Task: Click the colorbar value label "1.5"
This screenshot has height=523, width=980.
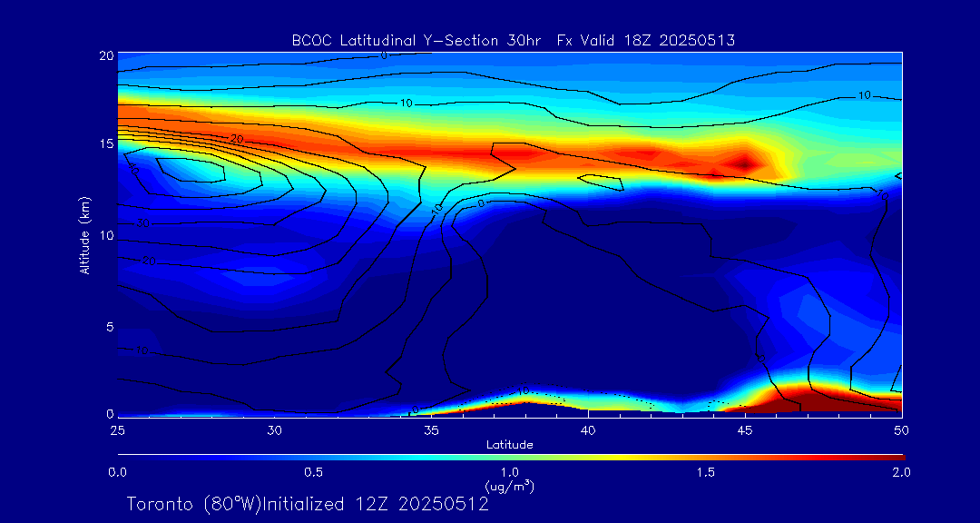Action: click(x=706, y=473)
